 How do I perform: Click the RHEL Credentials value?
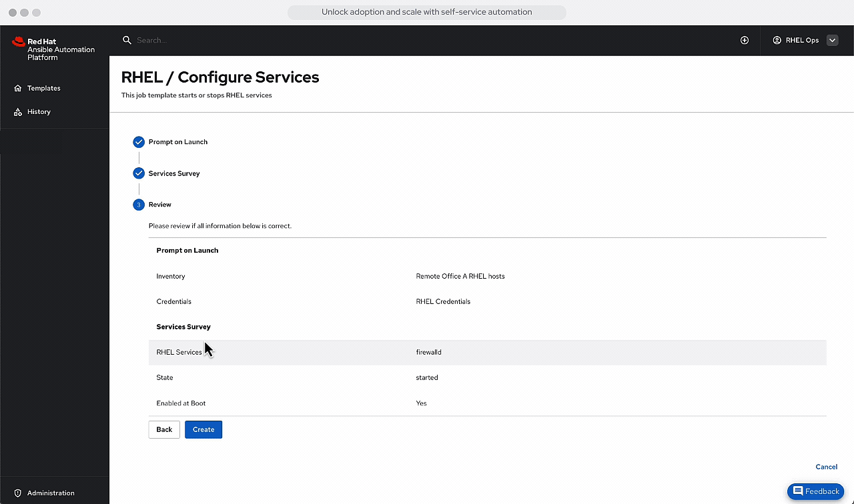(x=443, y=301)
